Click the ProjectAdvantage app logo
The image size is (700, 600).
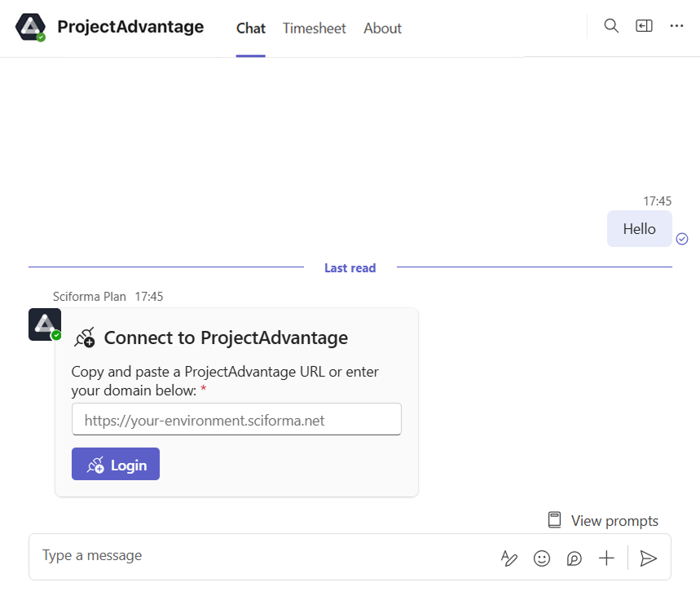coord(31,28)
